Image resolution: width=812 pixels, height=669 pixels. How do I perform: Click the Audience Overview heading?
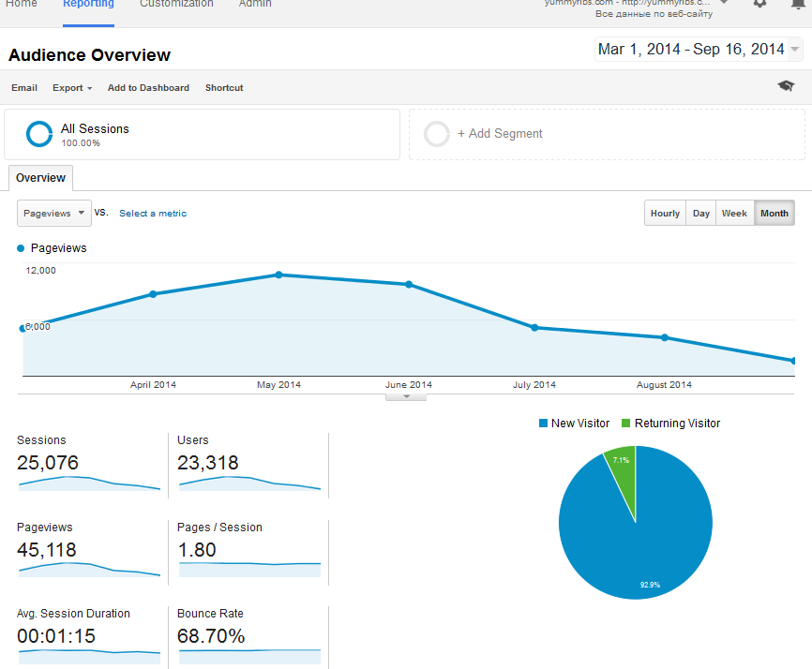coord(90,55)
